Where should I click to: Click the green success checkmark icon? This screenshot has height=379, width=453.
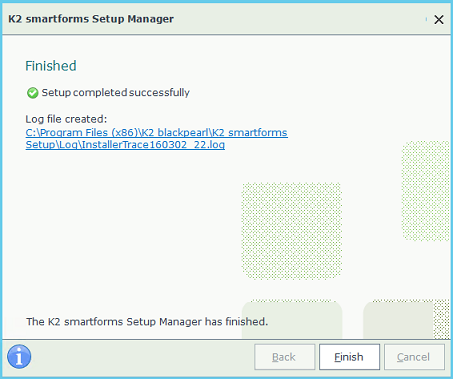[32, 93]
